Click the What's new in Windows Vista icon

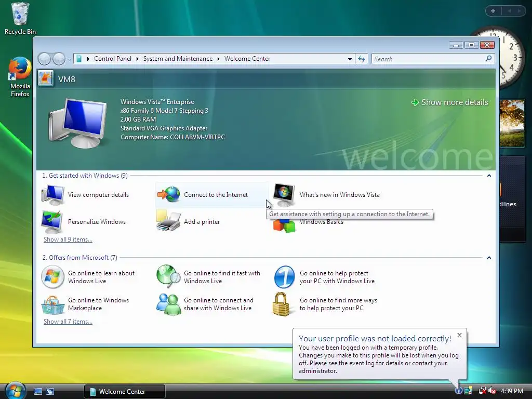(284, 195)
